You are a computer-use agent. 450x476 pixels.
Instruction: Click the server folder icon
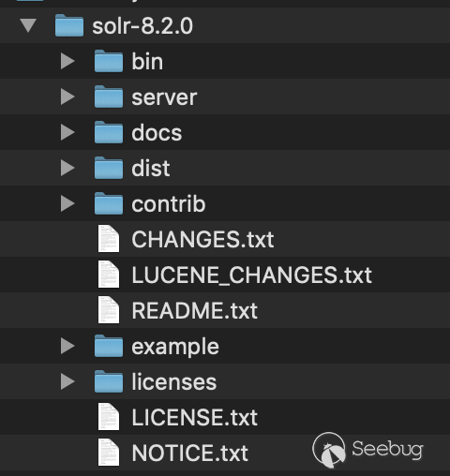click(109, 97)
